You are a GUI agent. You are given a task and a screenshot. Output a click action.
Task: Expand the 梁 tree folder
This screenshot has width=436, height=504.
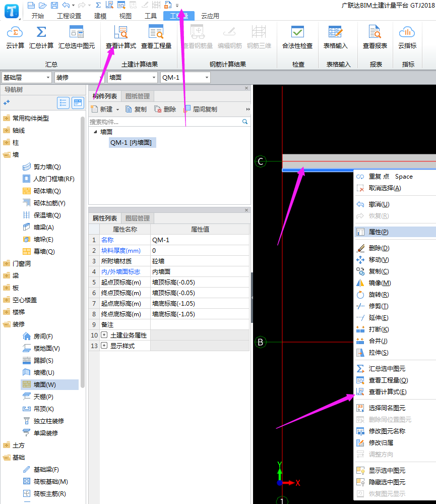coord(7,276)
